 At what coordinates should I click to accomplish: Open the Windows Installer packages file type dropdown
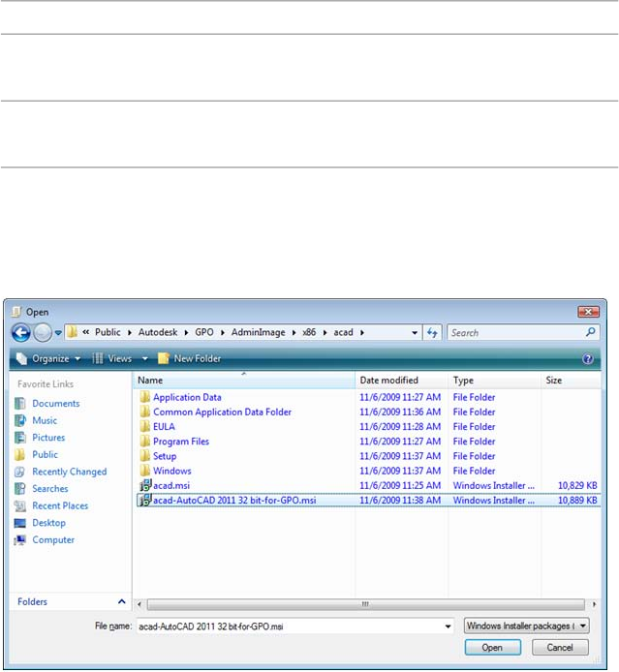[526, 626]
